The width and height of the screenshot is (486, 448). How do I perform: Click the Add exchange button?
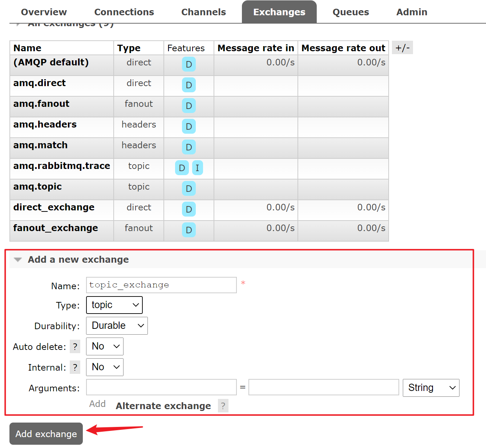pyautogui.click(x=46, y=434)
